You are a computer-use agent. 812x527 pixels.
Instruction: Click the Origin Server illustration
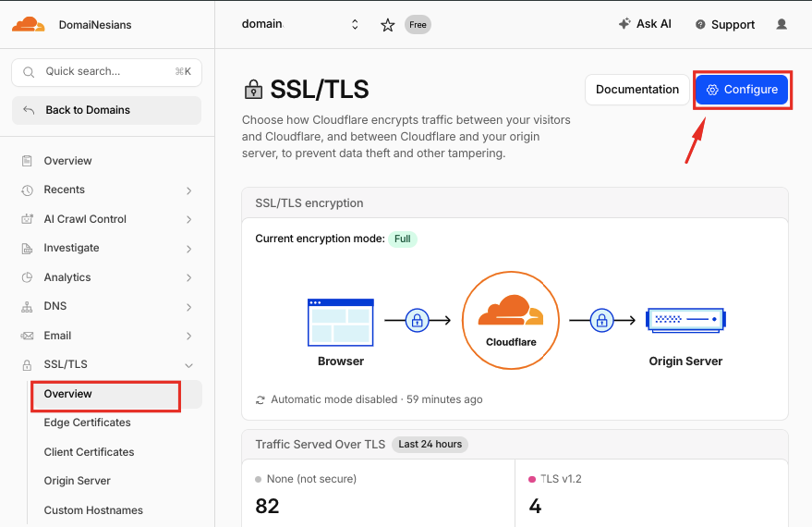click(685, 320)
